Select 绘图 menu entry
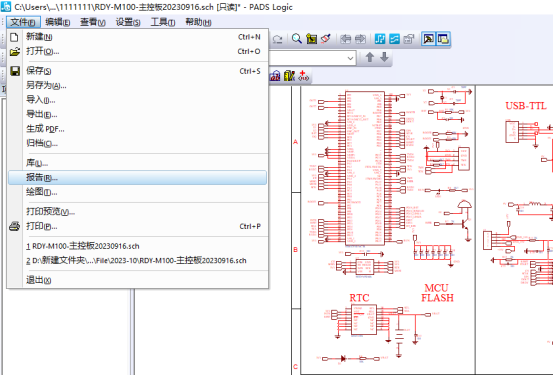 [137, 192]
